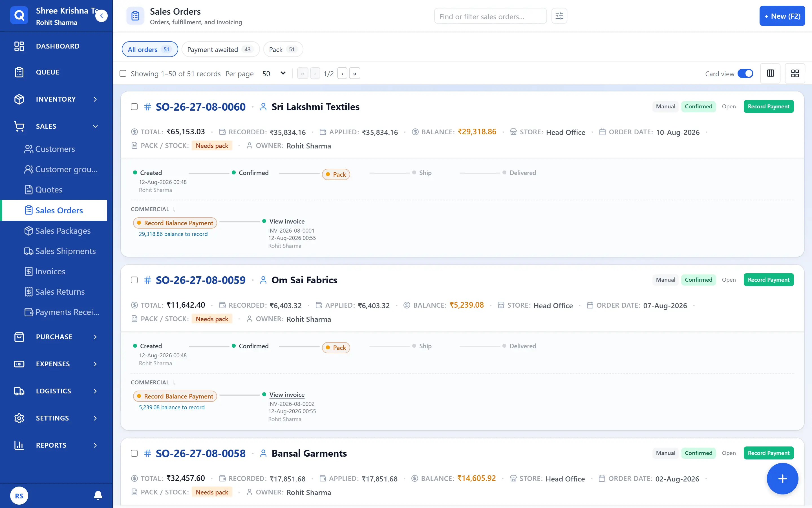Open View invoice for INV-2026-08-0001

[x=287, y=222]
